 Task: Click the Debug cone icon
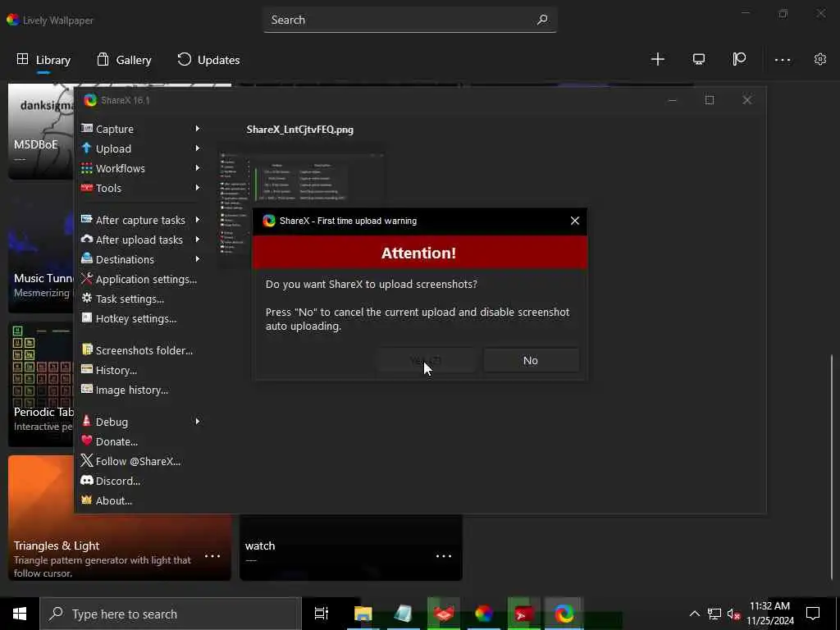tap(87, 421)
